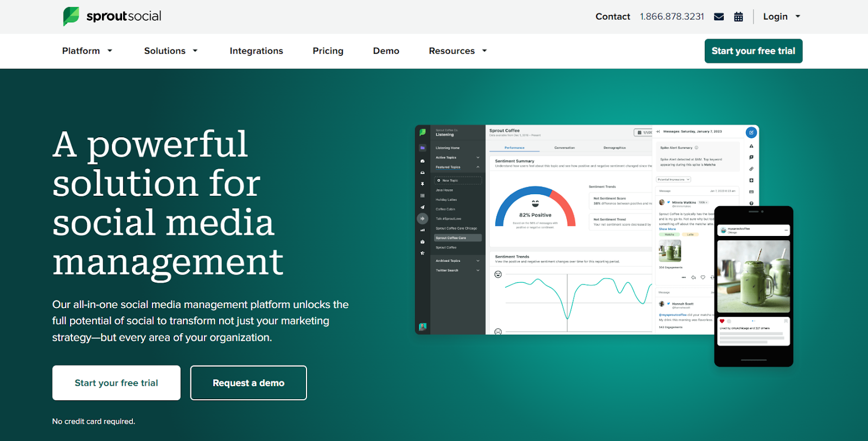868x441 pixels.
Task: Click the question mark help icon
Action: point(751,203)
